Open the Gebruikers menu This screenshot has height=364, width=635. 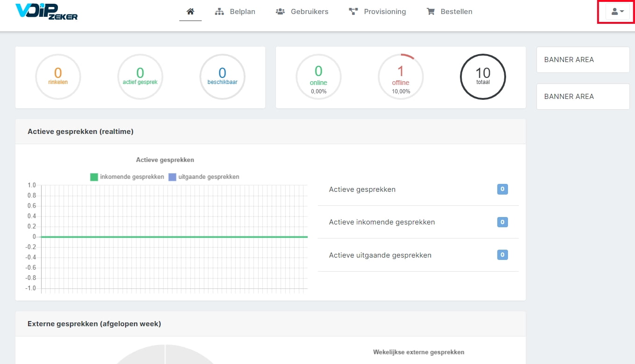tap(302, 11)
